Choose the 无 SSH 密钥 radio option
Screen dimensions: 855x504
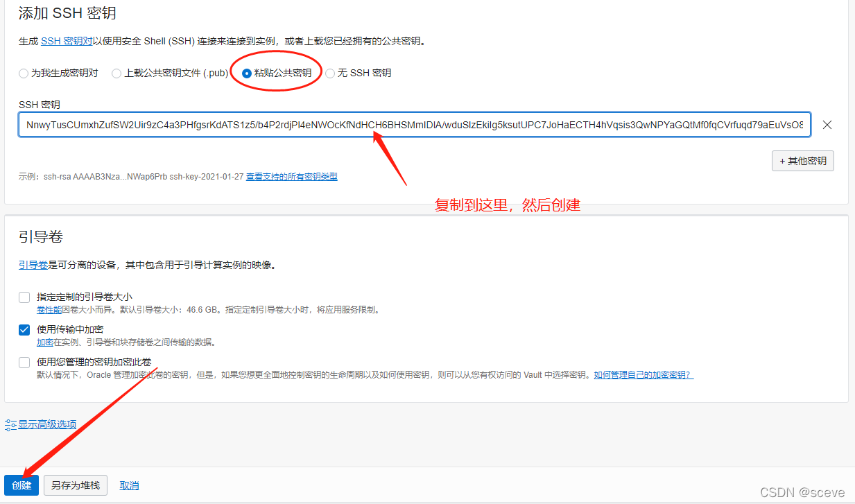[x=330, y=73]
